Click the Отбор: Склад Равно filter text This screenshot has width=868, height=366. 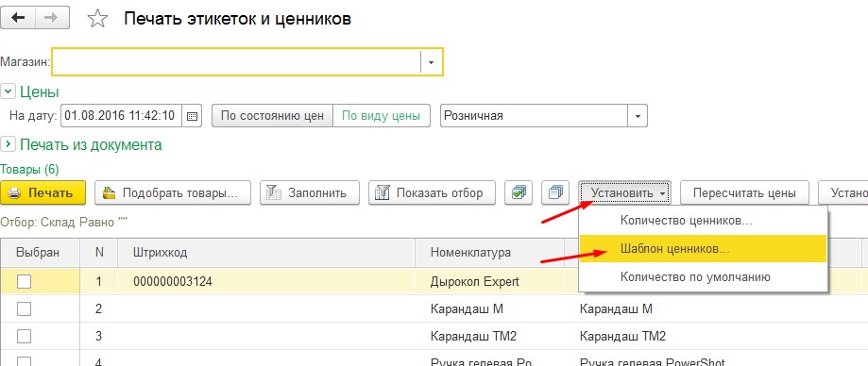[64, 222]
